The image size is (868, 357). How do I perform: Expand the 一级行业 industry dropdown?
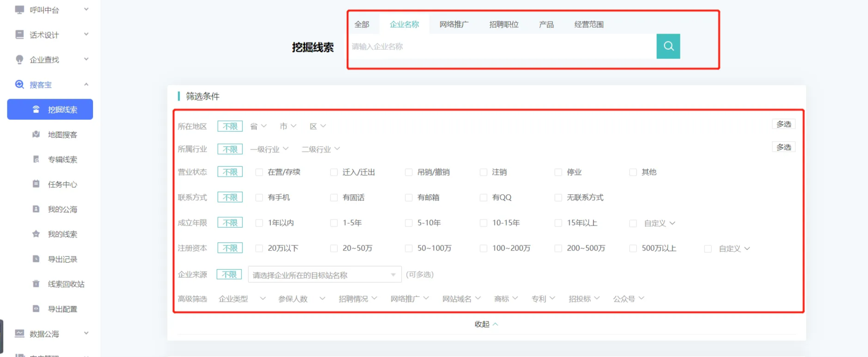(x=269, y=149)
